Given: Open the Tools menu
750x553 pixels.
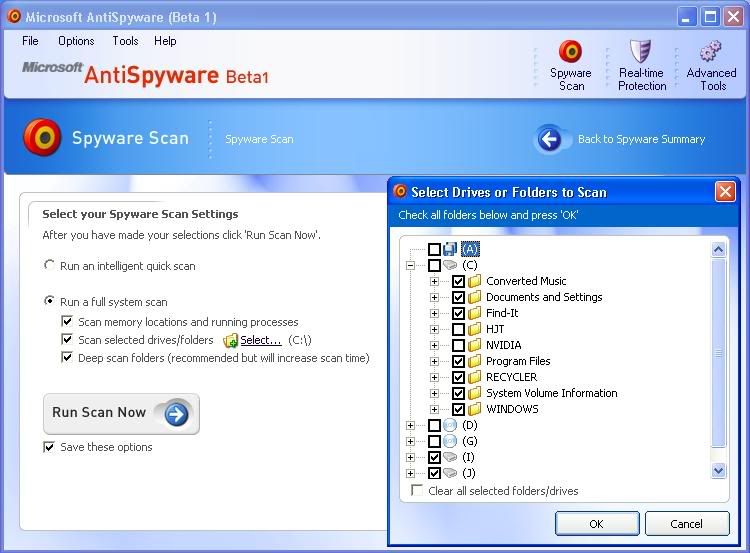Looking at the screenshot, I should (x=125, y=41).
